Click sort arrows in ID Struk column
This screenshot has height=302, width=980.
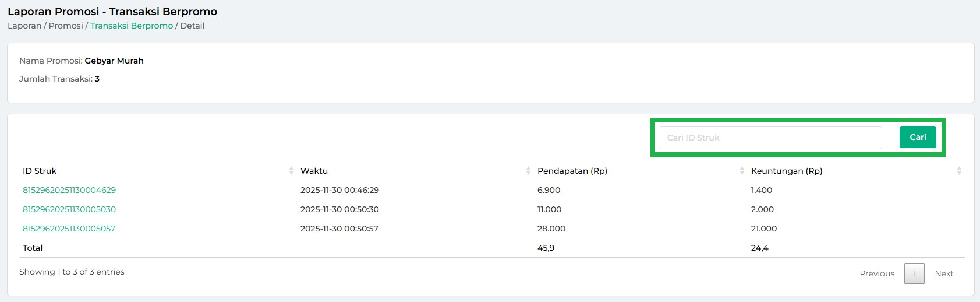(x=291, y=171)
